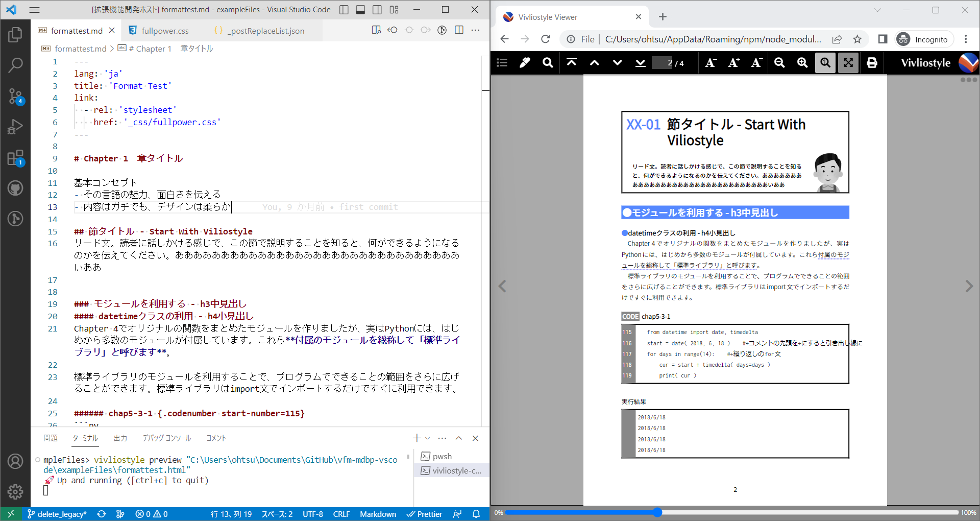Viewport: 980px width, 521px height.
Task: Open the コメント panel tab
Action: (216, 438)
